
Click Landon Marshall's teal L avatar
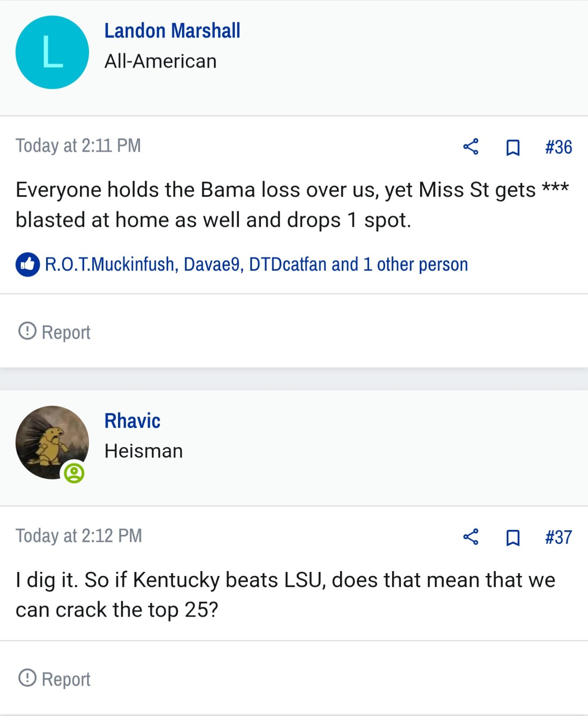click(x=52, y=52)
